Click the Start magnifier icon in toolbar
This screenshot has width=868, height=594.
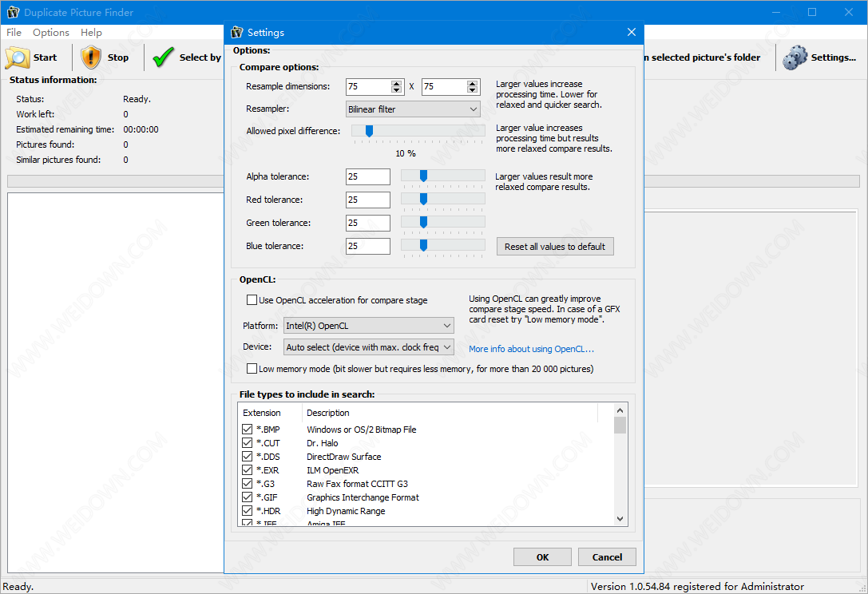(x=18, y=57)
